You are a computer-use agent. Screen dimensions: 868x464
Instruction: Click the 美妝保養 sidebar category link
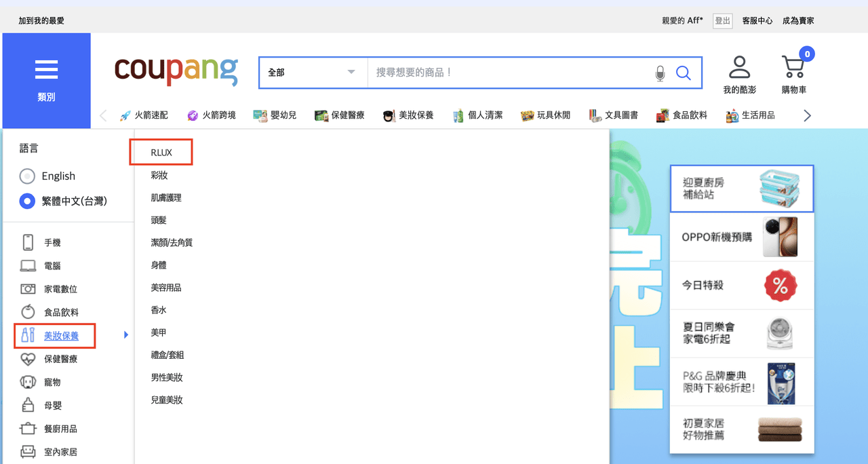coord(61,336)
